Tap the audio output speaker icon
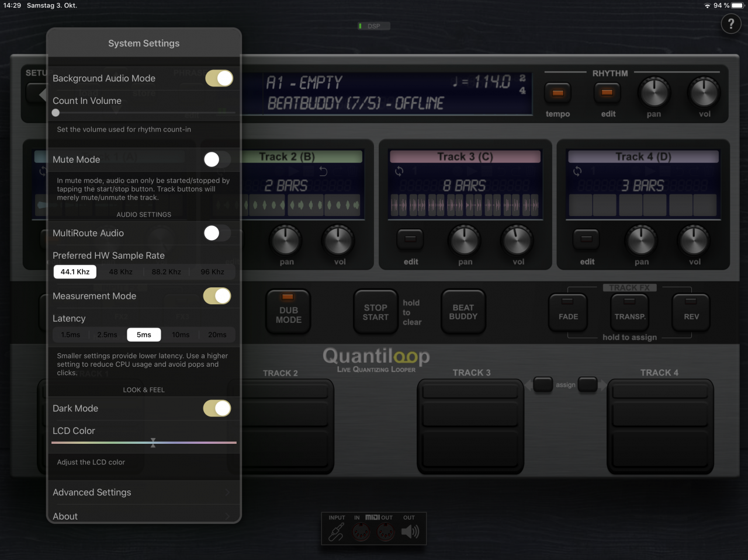The image size is (748, 560). coord(410,531)
